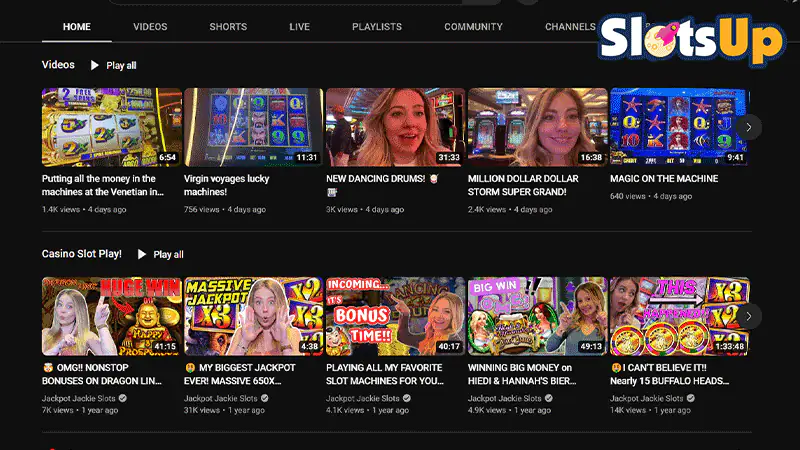Click title 'OMG!! NONSTOP BONUSES ON DRAGON LIN...'
The height and width of the screenshot is (450, 800).
102,374
